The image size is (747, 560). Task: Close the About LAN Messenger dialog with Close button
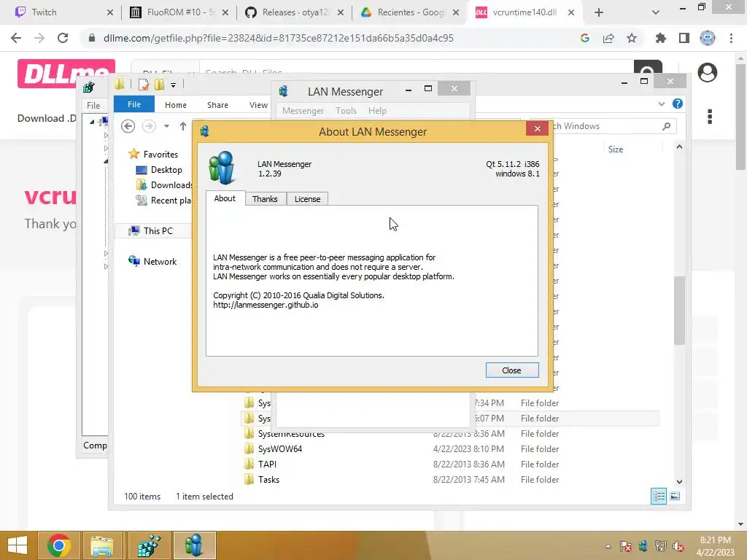[511, 370]
